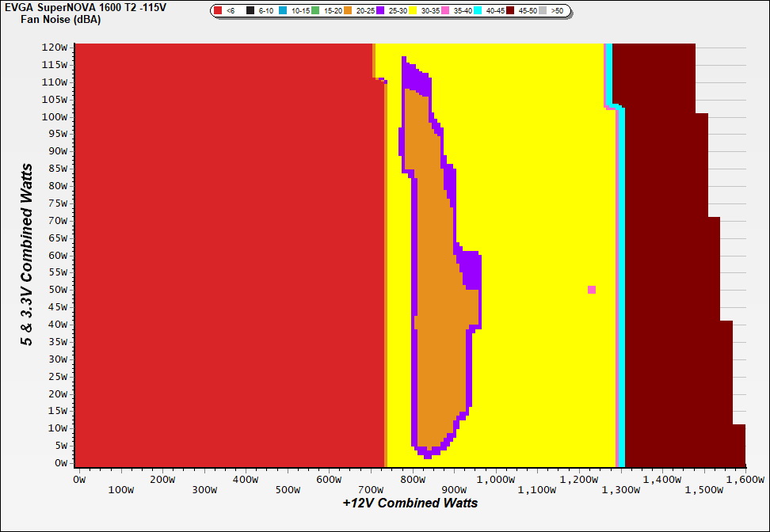The height and width of the screenshot is (532, 770).
Task: Click the large red area of the chart
Action: coord(222,253)
